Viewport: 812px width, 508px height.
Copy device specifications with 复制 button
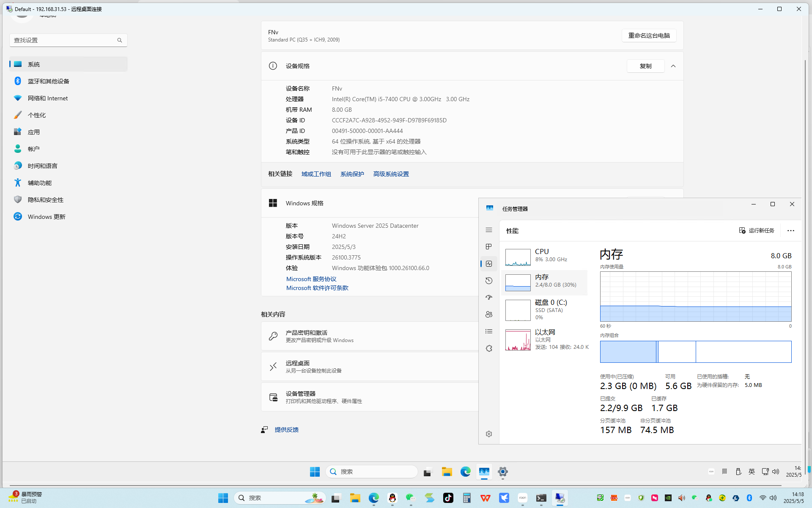coord(645,66)
